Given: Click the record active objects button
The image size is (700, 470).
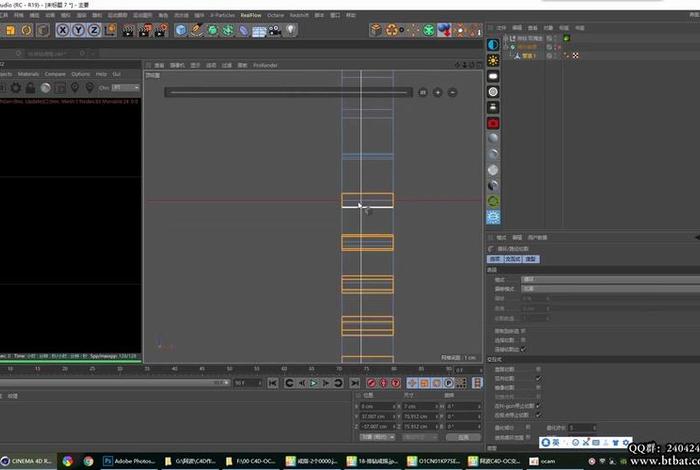Looking at the screenshot, I should 371,383.
